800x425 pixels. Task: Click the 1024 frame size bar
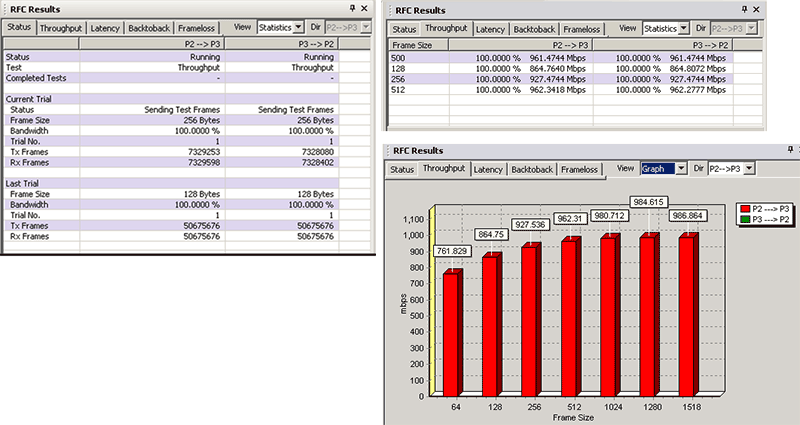[610, 315]
